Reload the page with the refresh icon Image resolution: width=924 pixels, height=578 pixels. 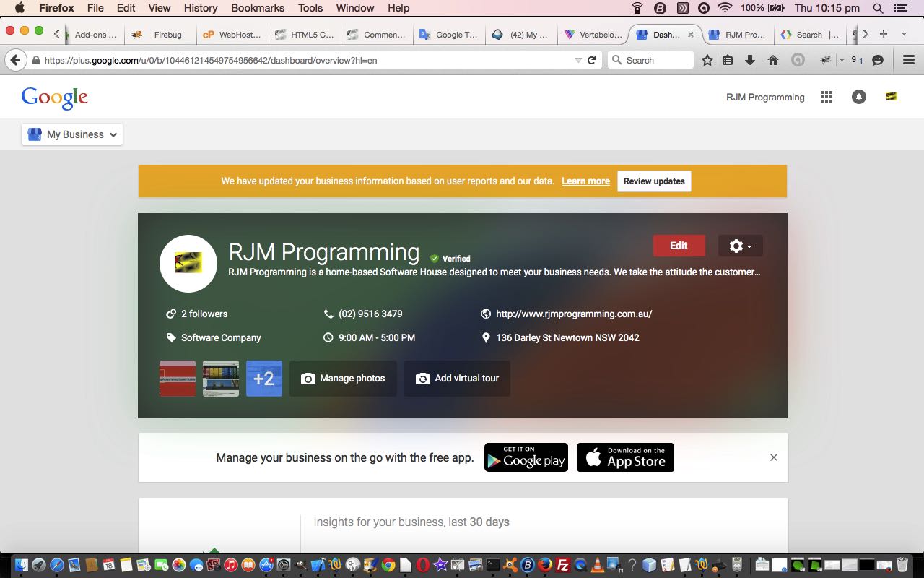coord(592,61)
